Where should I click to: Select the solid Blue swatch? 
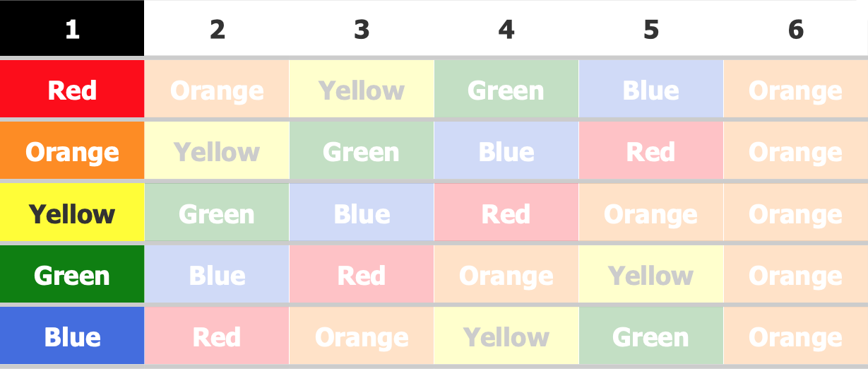click(x=72, y=336)
